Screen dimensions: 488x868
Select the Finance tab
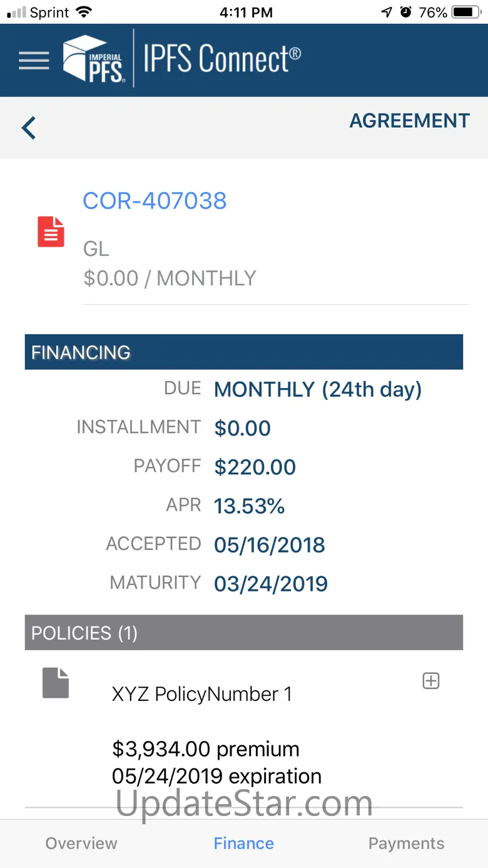(244, 843)
